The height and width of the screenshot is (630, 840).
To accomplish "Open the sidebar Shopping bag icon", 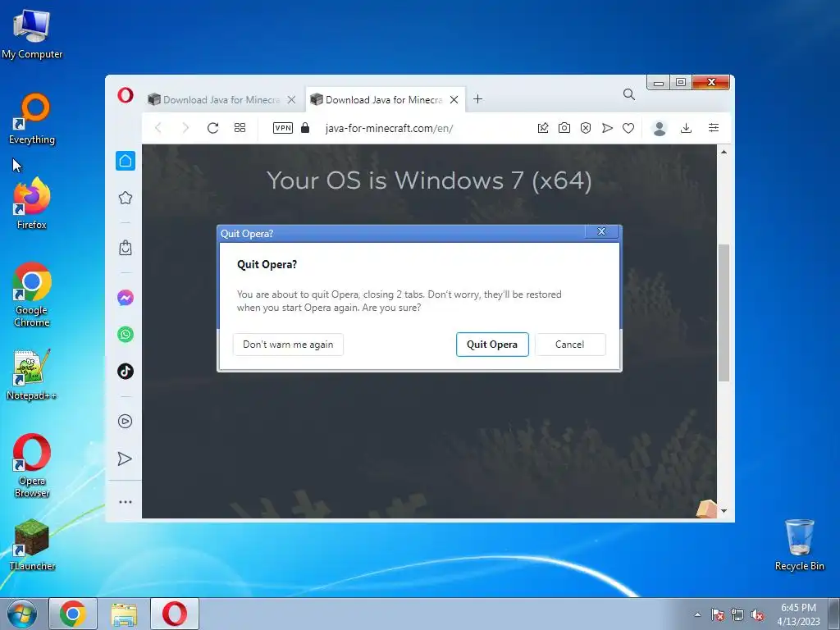I will 126,248.
